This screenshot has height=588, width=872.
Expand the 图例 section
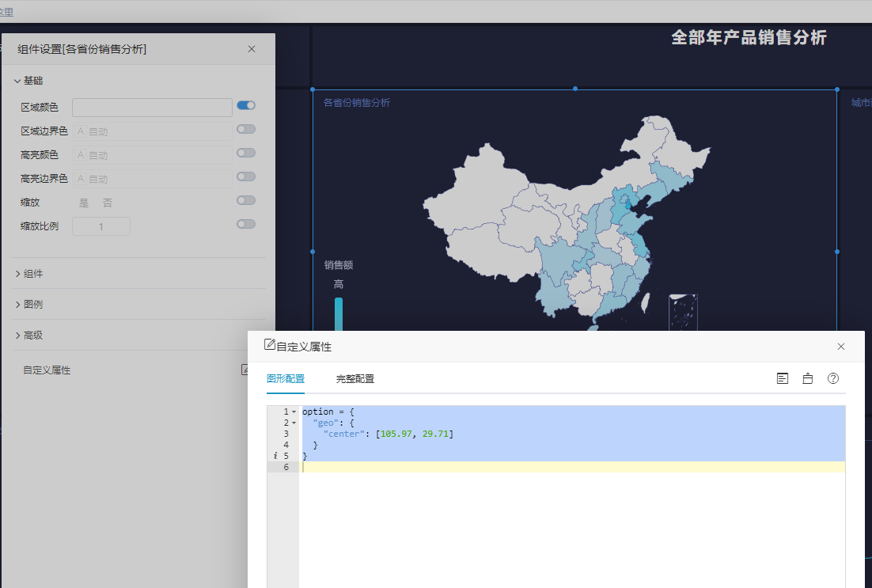29,305
